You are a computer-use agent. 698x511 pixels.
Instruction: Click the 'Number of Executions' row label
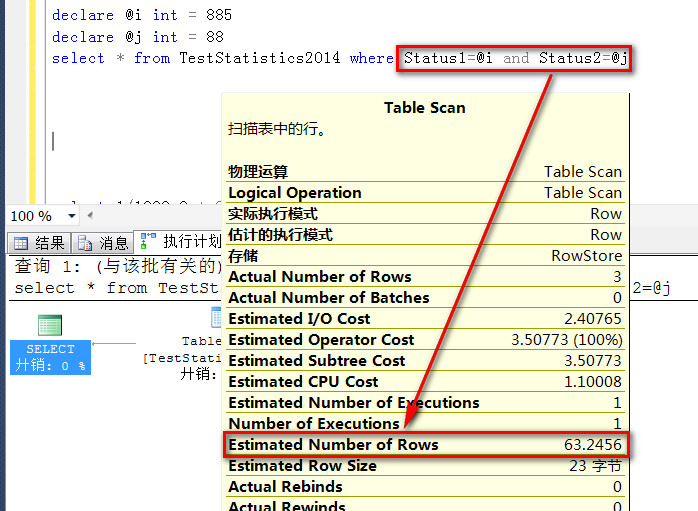pyautogui.click(x=314, y=423)
